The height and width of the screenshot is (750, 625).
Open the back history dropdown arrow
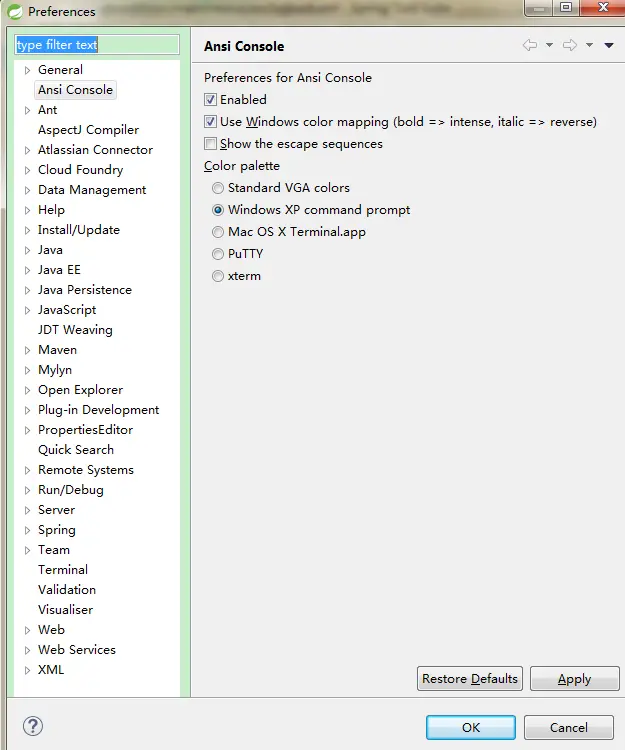click(549, 45)
